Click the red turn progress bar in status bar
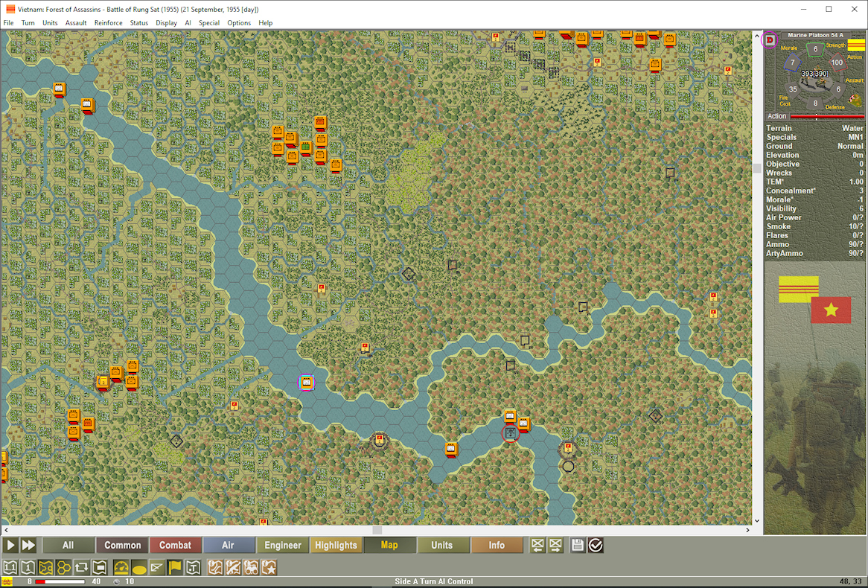Viewport: 868px width, 588px height. [x=60, y=582]
